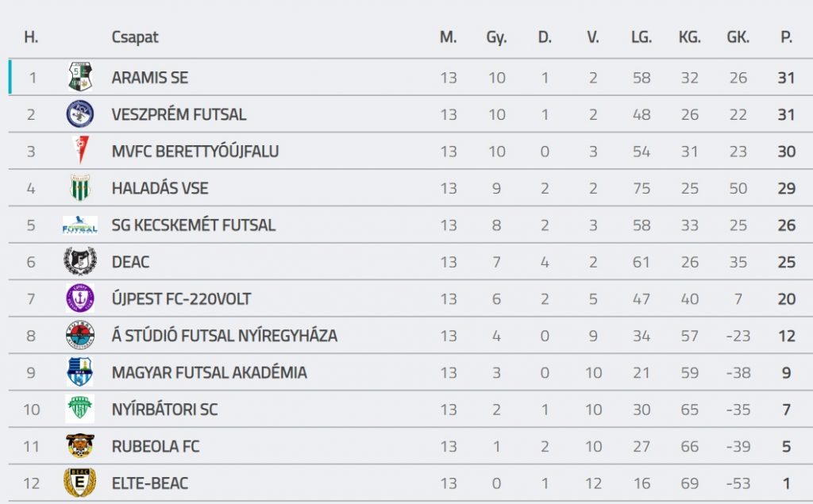Click the purple Újpest FC-220Volt crest
The height and width of the screenshot is (504, 813).
(80, 299)
